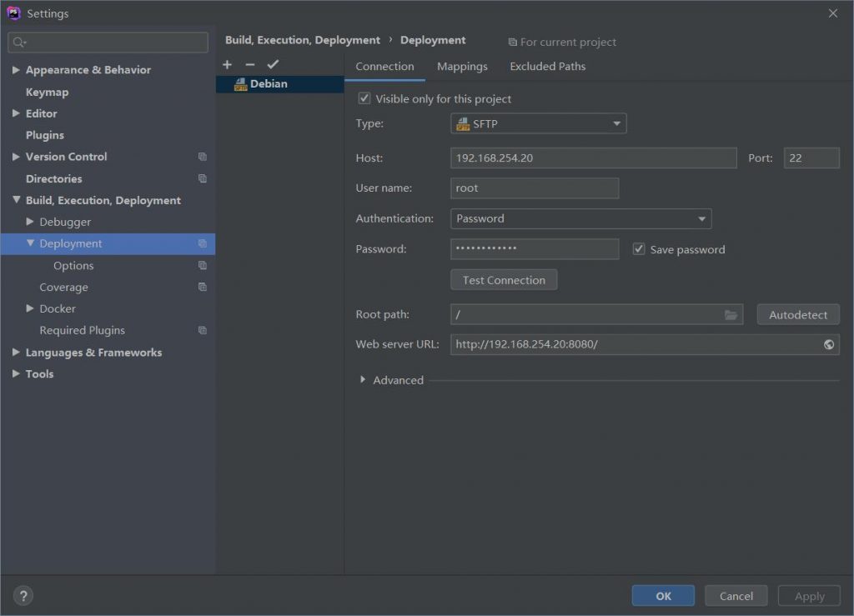
Task: Open the Type SFTP dropdown
Action: click(x=538, y=123)
